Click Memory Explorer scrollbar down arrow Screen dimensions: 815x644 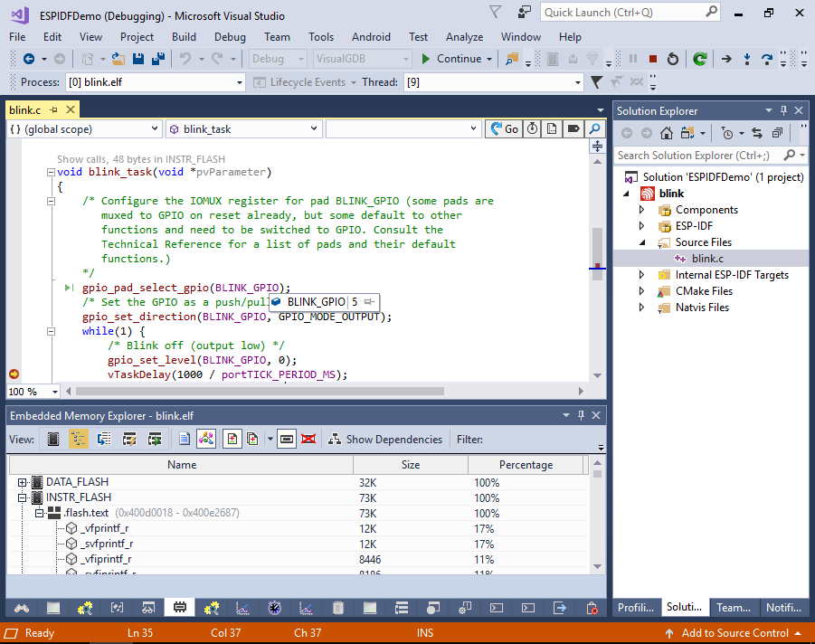click(597, 566)
